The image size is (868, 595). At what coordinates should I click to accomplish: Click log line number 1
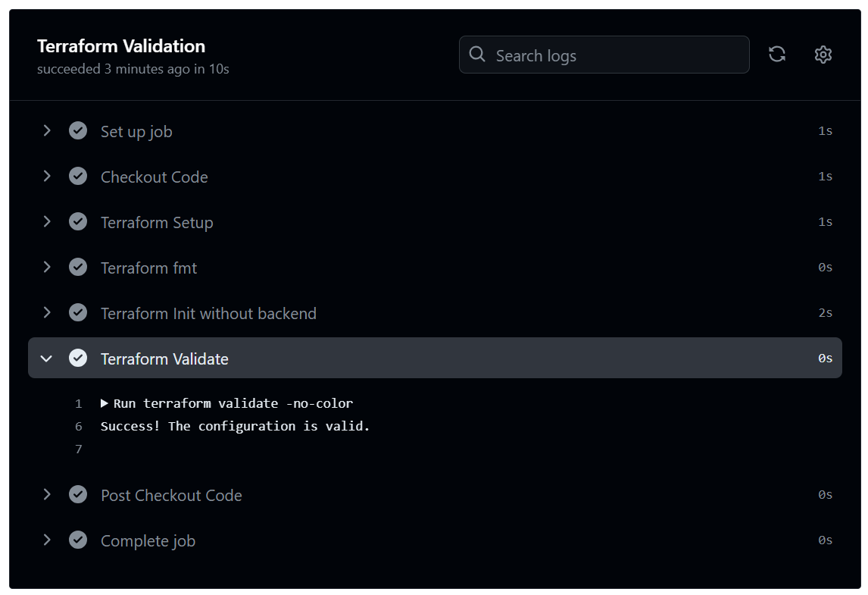[x=79, y=403]
